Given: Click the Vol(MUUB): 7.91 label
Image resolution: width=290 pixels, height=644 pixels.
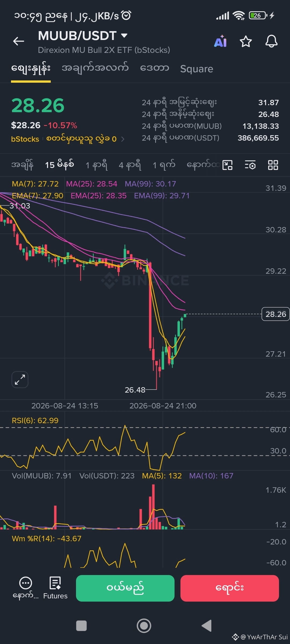Looking at the screenshot, I should [42, 476].
